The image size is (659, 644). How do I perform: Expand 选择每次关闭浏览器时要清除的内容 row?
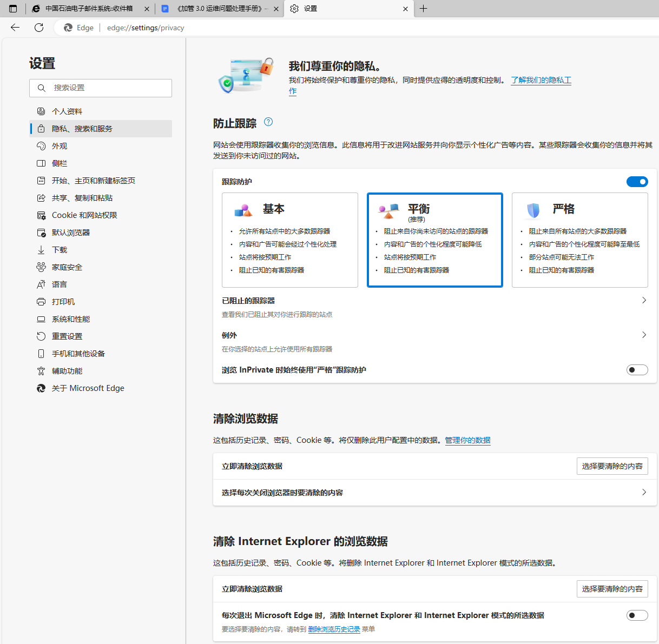point(644,493)
